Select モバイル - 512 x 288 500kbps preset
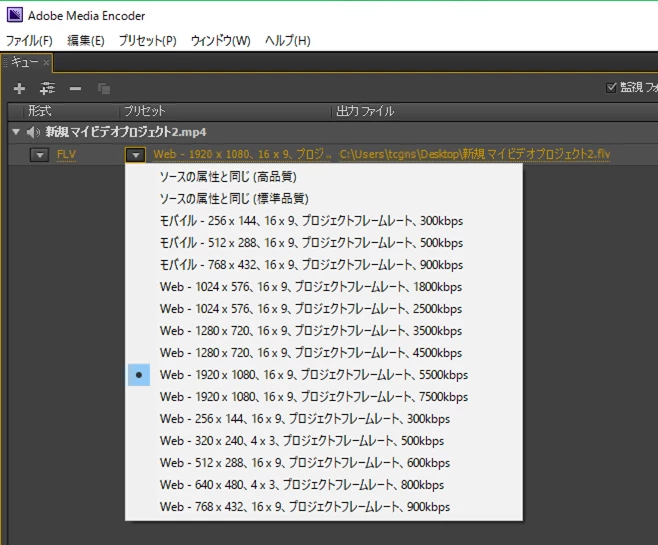 [324, 243]
